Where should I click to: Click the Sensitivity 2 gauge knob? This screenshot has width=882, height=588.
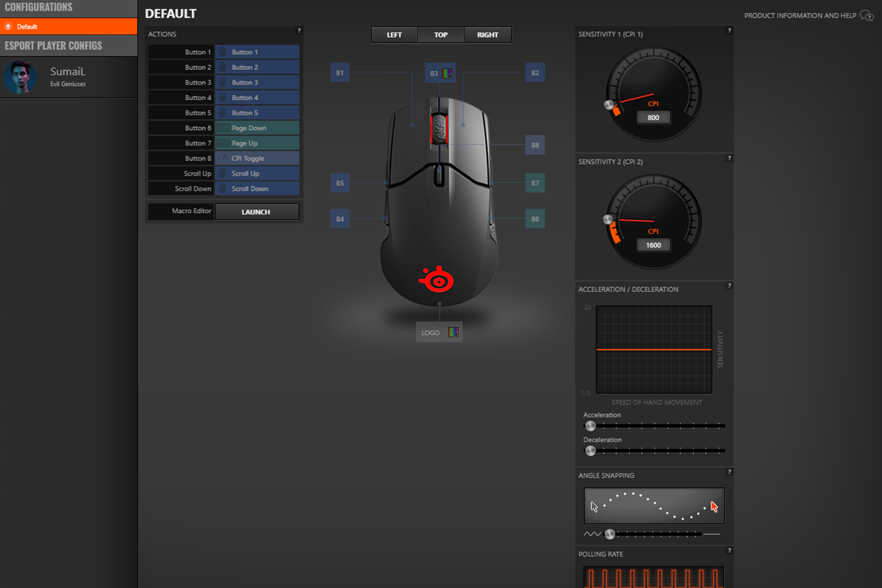pyautogui.click(x=608, y=219)
